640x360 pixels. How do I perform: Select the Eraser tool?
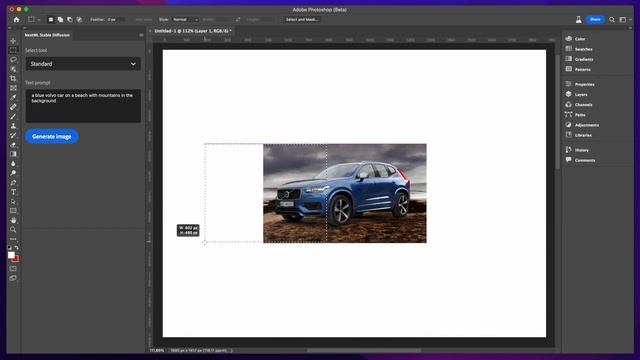click(13, 144)
